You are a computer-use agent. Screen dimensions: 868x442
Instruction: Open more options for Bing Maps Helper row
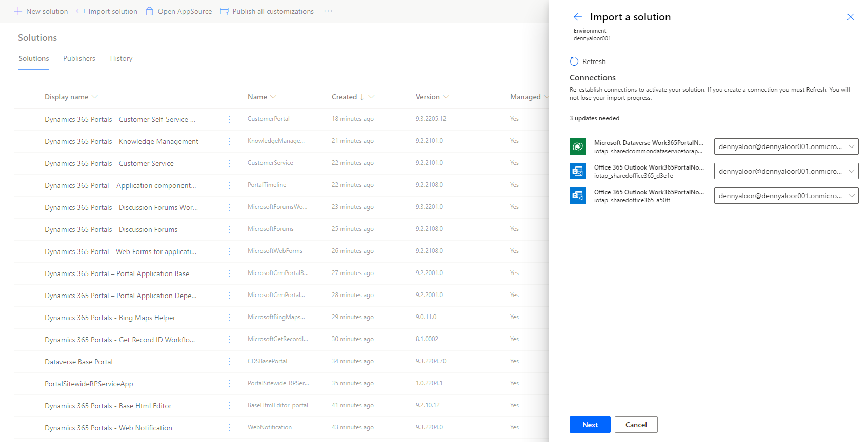click(229, 318)
